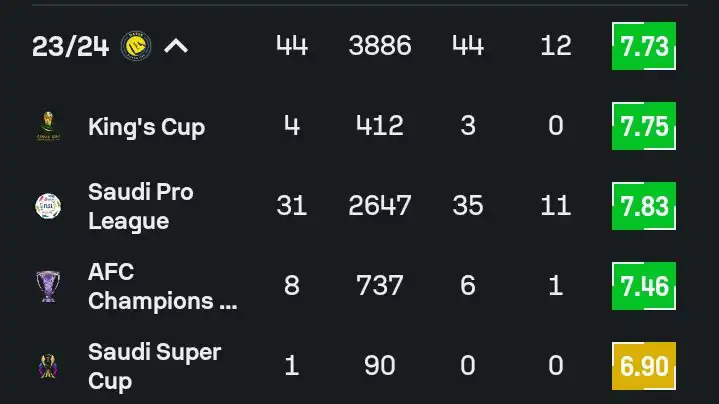The width and height of the screenshot is (719, 404).
Task: Click the club badge beside 23/24
Action: pos(136,46)
